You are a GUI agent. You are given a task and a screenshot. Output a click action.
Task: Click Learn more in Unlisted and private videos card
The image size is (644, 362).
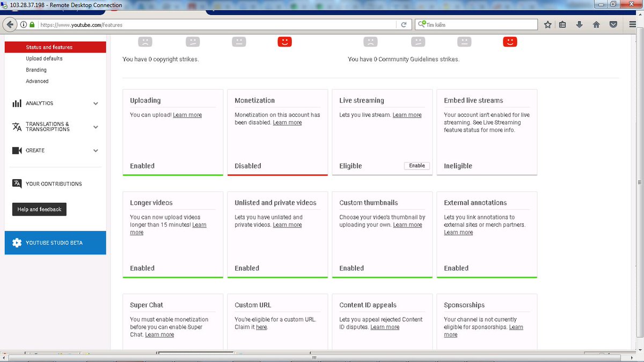pos(287,225)
